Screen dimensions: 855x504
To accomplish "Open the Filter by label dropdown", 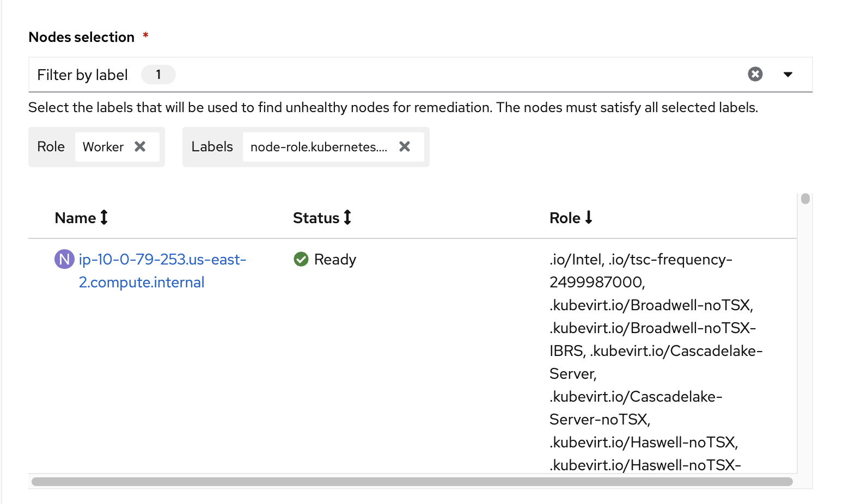I will [787, 75].
